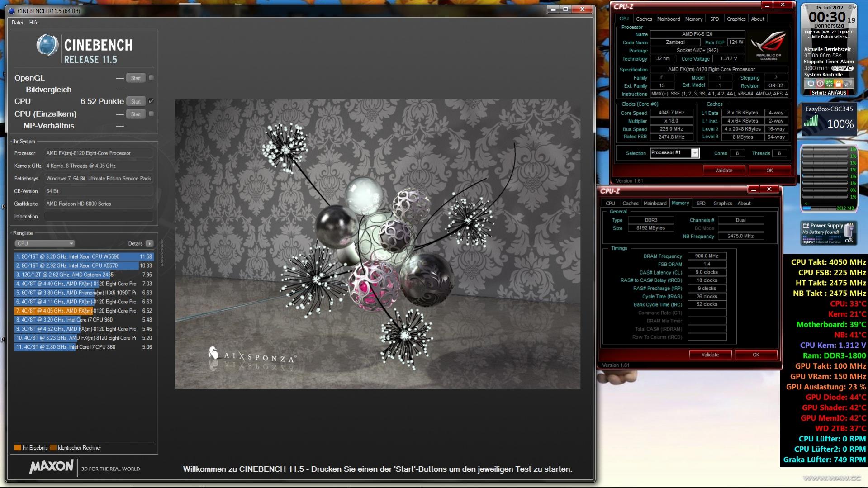Switch to Mainboard tab in the upper CPU-Z window
The height and width of the screenshot is (488, 868).
tap(669, 19)
